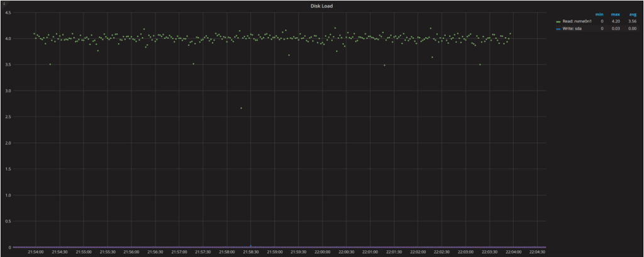Click the 21:58:30 time axis label
The height and width of the screenshot is (257, 644).
coord(250,252)
